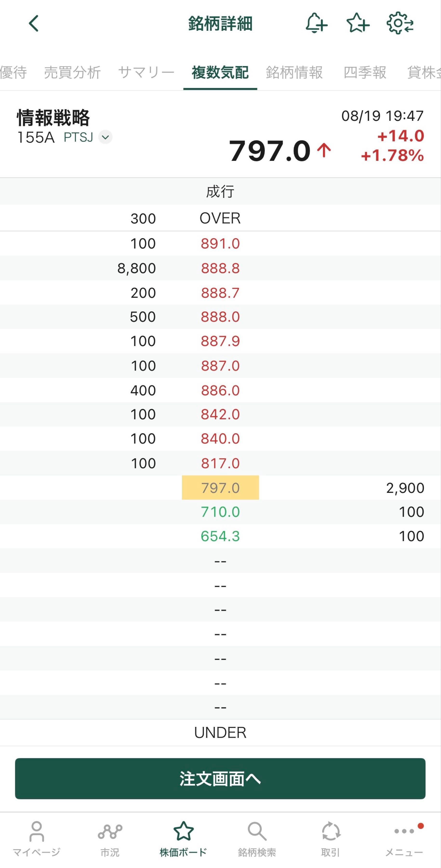Tap the 817.0 lowest ask price
Image resolution: width=441 pixels, height=868 pixels.
(x=220, y=463)
